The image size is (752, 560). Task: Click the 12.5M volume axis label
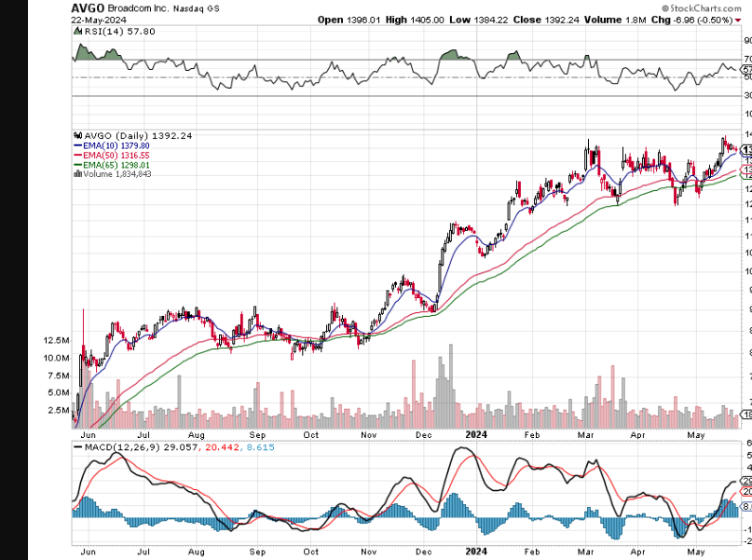56,340
